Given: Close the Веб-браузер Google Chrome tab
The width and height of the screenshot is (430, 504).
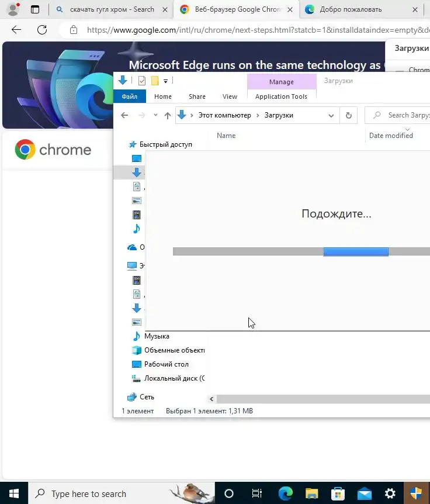Looking at the screenshot, I should point(290,9).
